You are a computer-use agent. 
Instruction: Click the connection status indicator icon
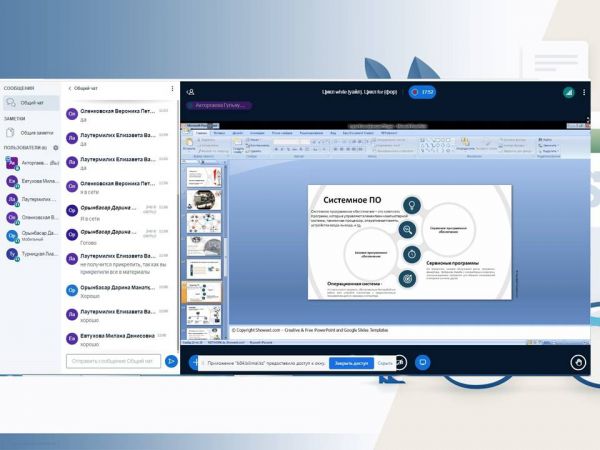pyautogui.click(x=568, y=92)
